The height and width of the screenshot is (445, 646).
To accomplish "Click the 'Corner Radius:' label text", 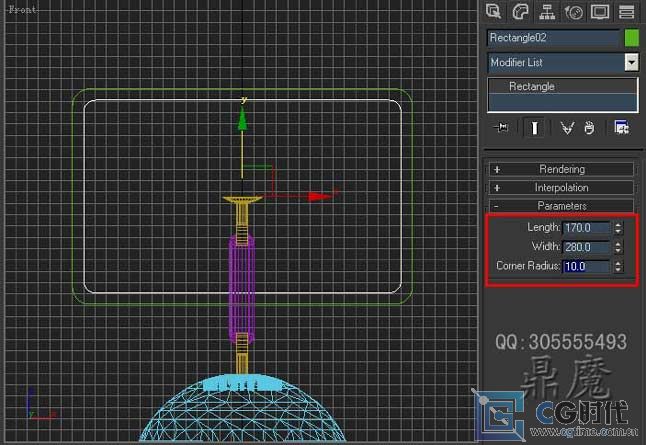I will click(x=528, y=266).
